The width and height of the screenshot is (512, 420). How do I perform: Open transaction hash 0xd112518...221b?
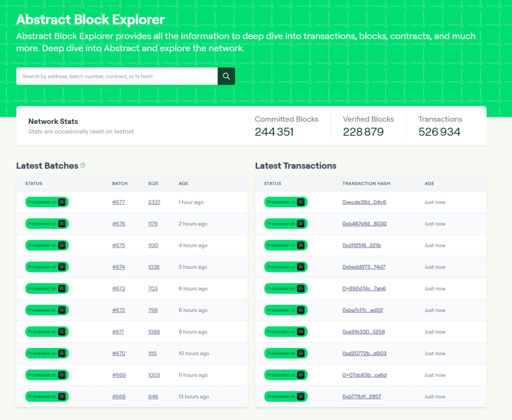click(362, 245)
